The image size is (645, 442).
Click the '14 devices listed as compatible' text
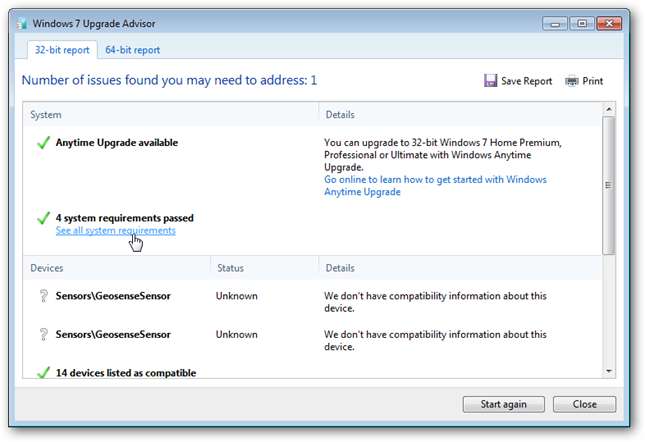tap(126, 373)
